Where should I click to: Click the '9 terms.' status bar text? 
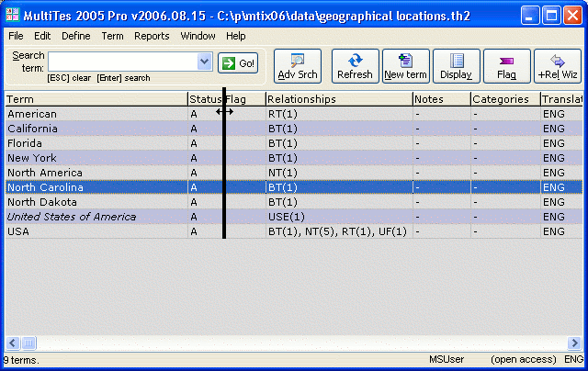click(21, 360)
